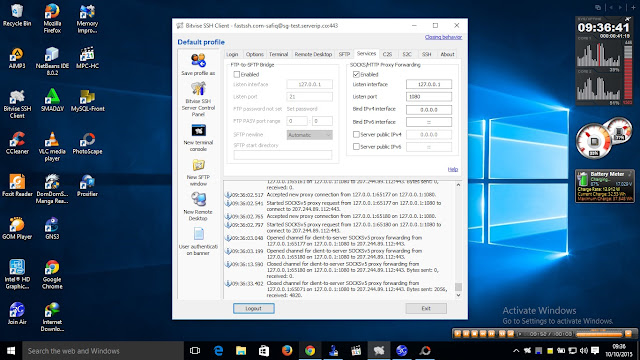The width and height of the screenshot is (640, 360).
Task: Select Google Chrome desktop icon
Action: point(52,275)
